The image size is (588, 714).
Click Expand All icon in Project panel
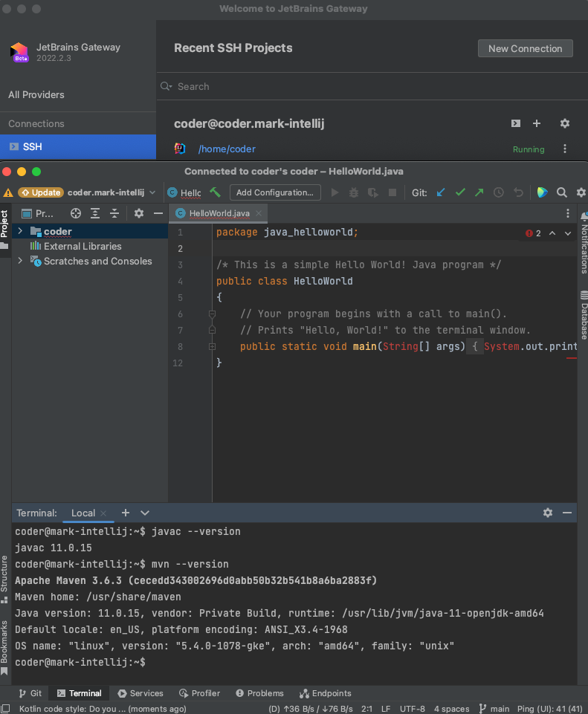tap(94, 213)
